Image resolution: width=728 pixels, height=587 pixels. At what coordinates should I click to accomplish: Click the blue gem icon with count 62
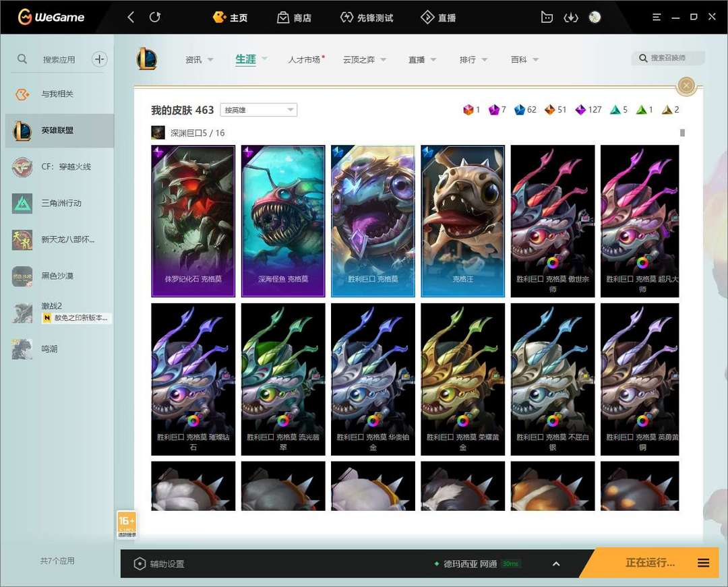click(x=519, y=110)
